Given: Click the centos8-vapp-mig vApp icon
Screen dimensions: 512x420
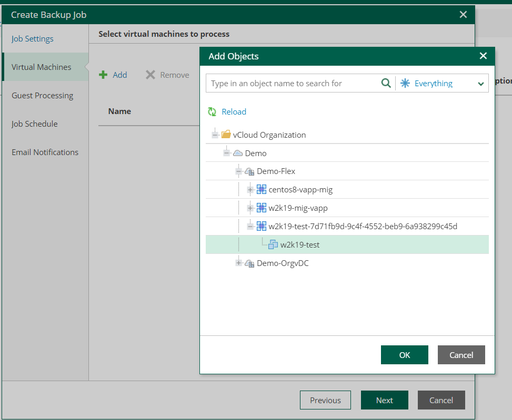Looking at the screenshot, I should [x=262, y=189].
